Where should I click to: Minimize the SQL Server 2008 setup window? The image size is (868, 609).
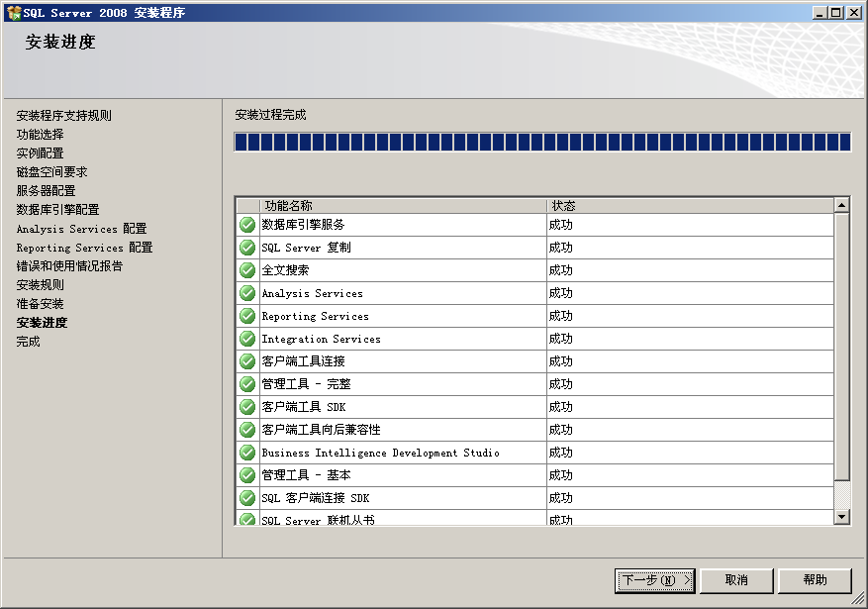click(820, 12)
